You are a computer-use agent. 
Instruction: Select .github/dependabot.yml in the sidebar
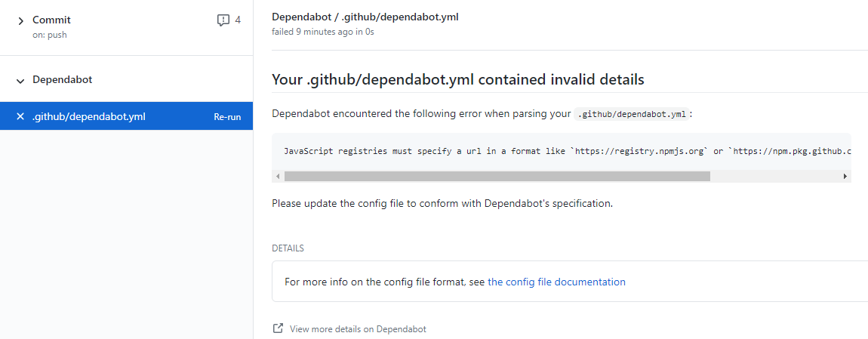[89, 116]
